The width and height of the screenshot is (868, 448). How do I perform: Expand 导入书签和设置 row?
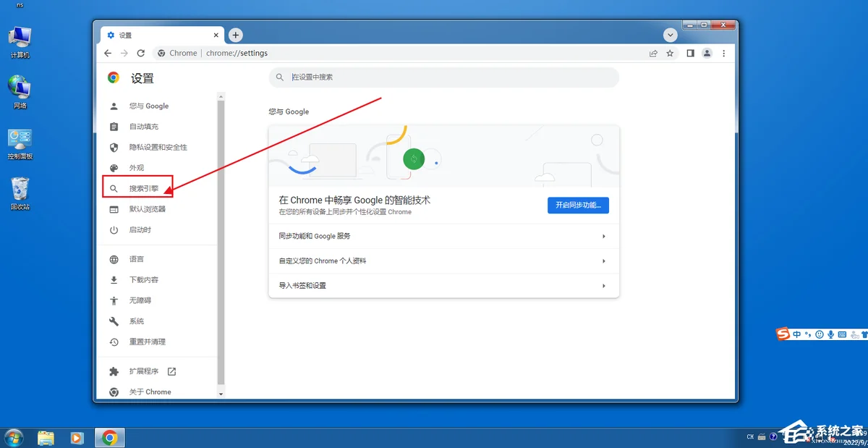pyautogui.click(x=443, y=285)
